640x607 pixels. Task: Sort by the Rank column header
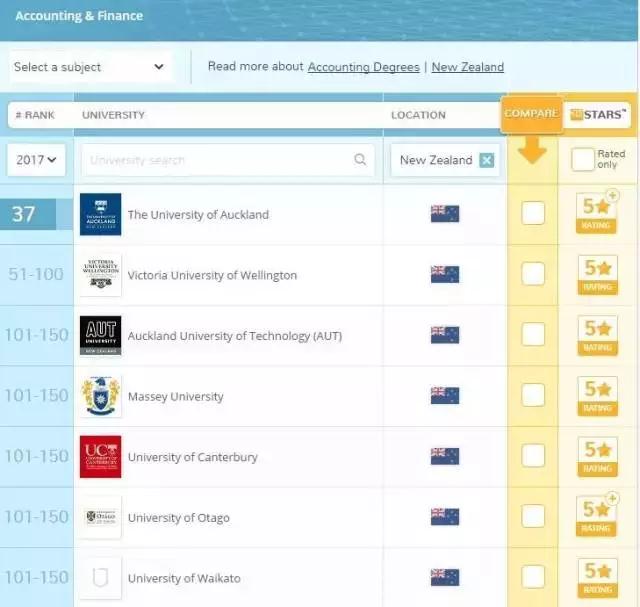(x=36, y=115)
